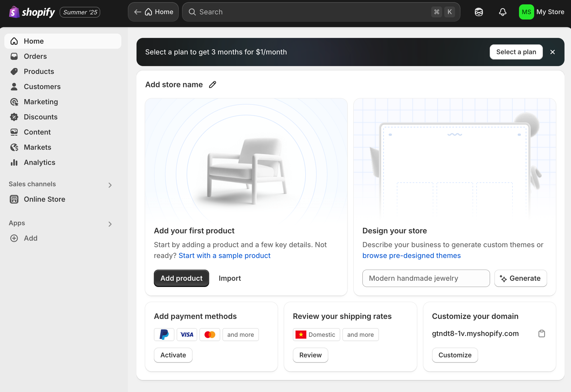Click the Search field
Image resolution: width=571 pixels, height=392 pixels.
coord(321,12)
